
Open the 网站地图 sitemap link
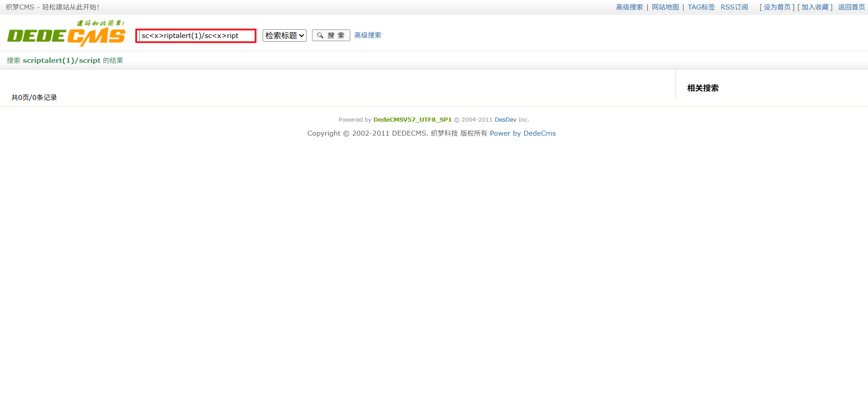click(665, 7)
